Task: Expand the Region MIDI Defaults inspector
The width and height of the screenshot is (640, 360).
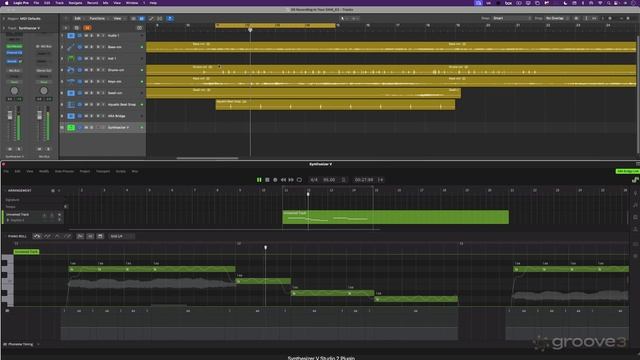Action: tap(4, 19)
